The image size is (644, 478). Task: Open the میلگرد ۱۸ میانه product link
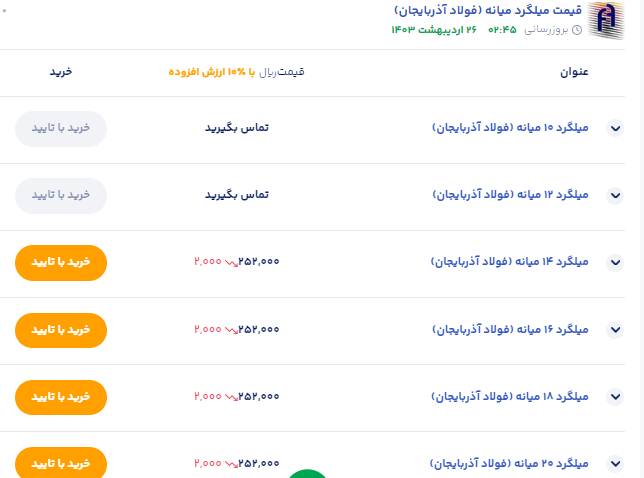[510, 396]
